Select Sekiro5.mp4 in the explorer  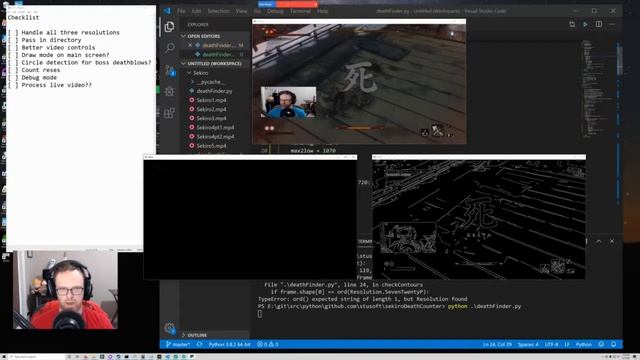(x=211, y=146)
